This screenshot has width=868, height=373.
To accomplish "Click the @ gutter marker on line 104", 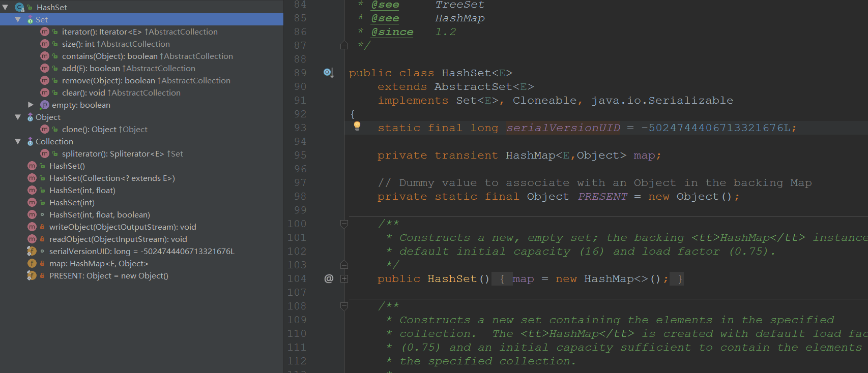I will pyautogui.click(x=329, y=278).
